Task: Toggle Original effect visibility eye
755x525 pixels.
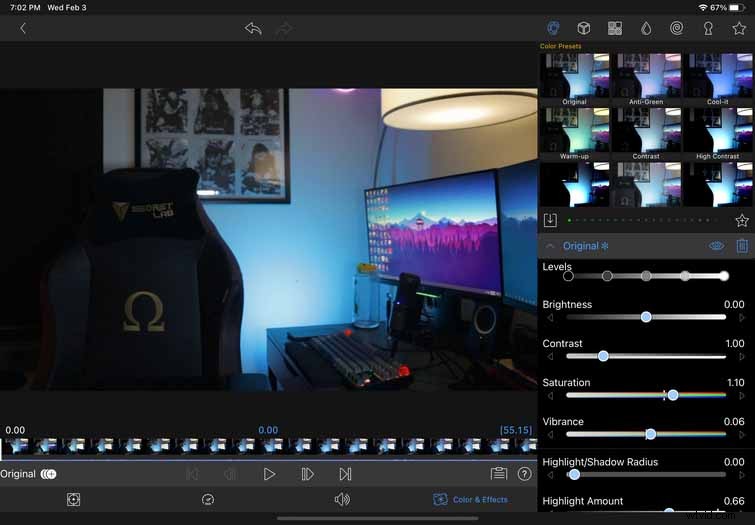Action: [x=716, y=246]
